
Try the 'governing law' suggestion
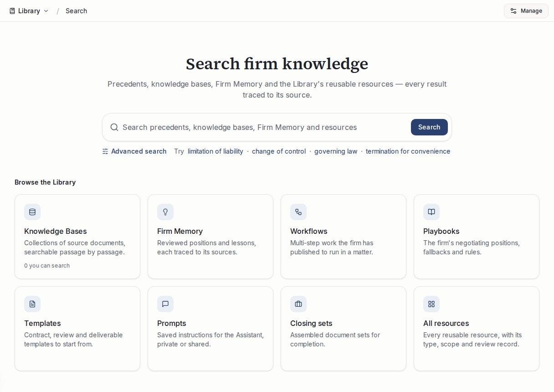point(336,151)
